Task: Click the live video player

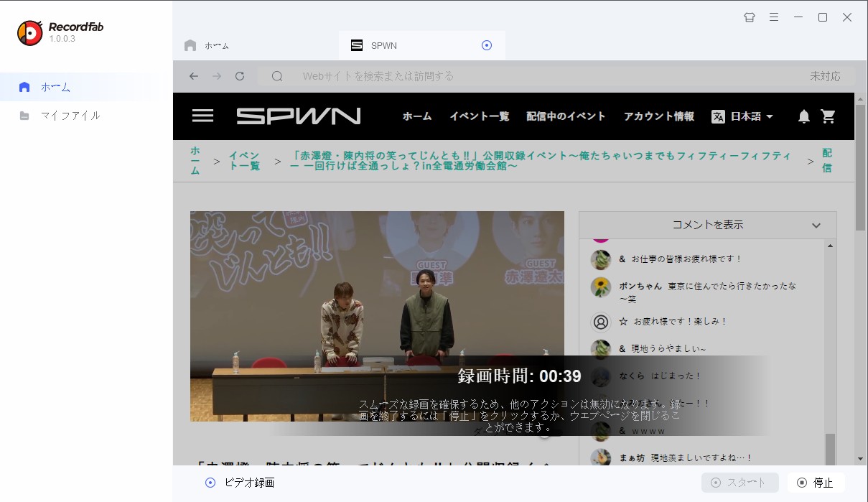Action: tap(377, 316)
